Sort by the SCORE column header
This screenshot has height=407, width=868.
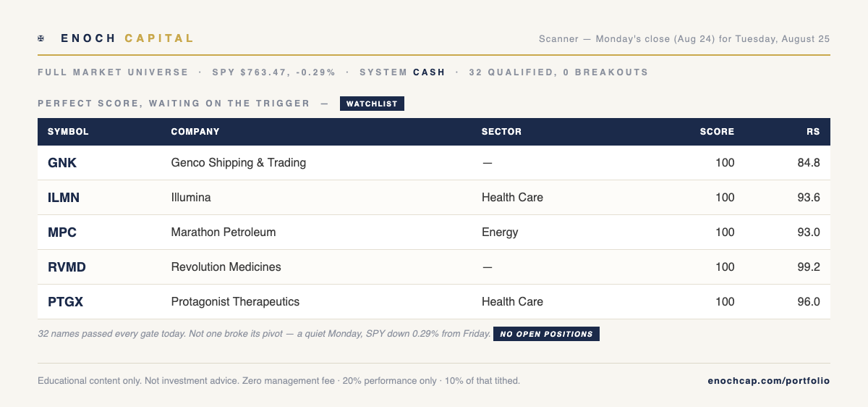(717, 132)
